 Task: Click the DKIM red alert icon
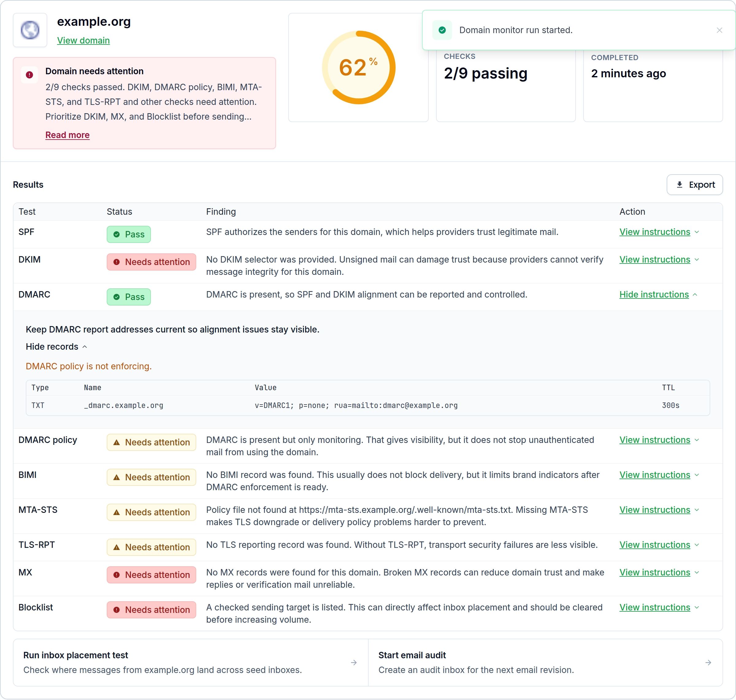pos(117,262)
